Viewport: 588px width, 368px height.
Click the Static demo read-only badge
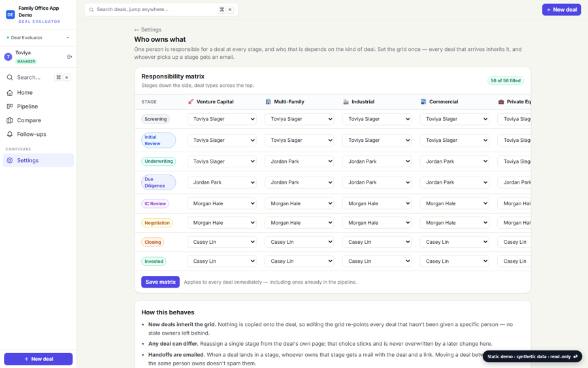(532, 356)
